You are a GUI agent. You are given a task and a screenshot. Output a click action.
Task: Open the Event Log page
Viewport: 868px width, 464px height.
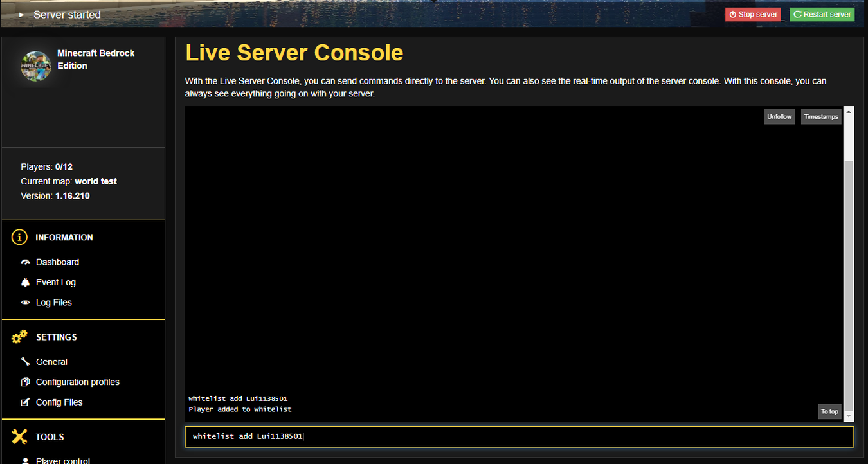click(55, 282)
